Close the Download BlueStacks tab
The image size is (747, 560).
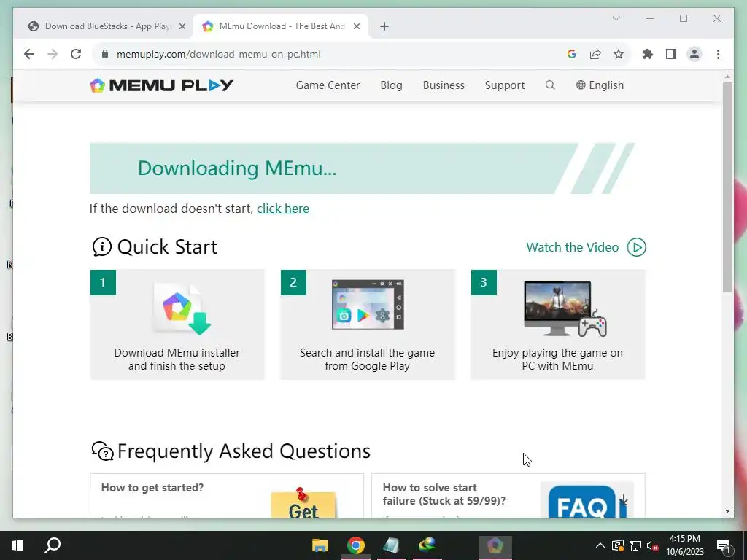pyautogui.click(x=182, y=26)
